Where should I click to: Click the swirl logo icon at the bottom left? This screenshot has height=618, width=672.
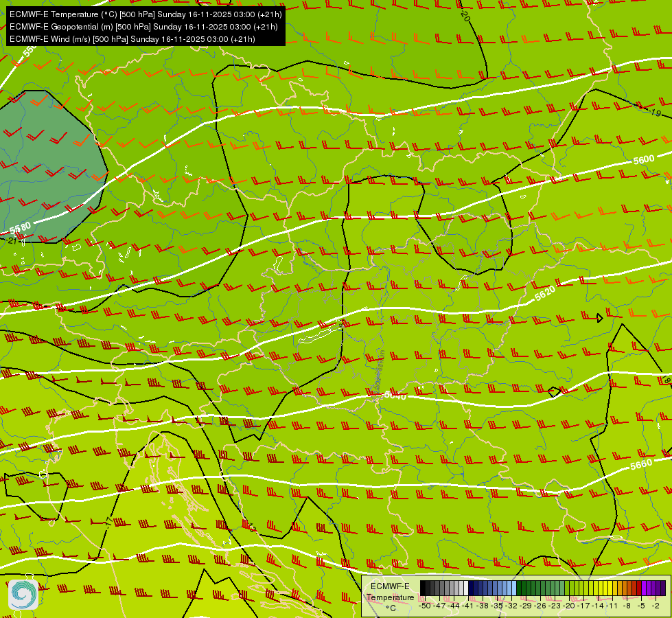pos(23,595)
